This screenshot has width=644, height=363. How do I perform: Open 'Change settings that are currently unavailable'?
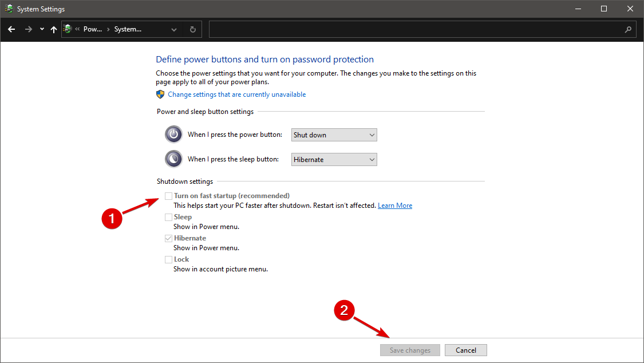[236, 94]
